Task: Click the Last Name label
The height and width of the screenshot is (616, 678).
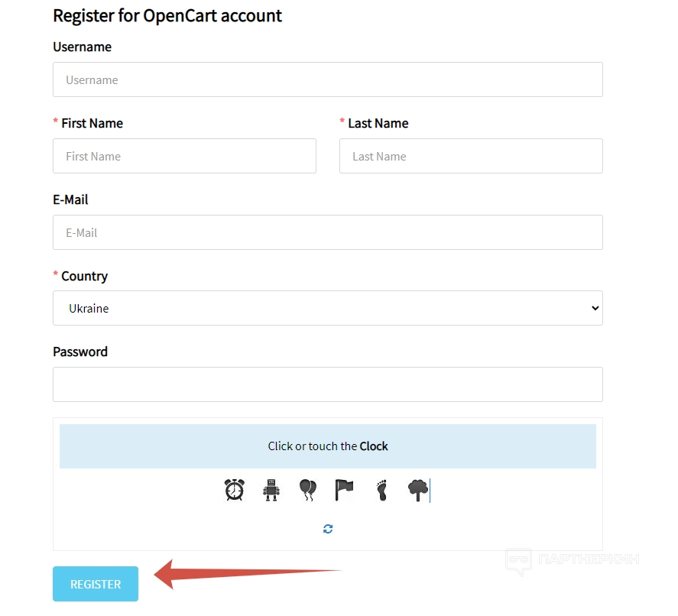Action: pyautogui.click(x=378, y=124)
